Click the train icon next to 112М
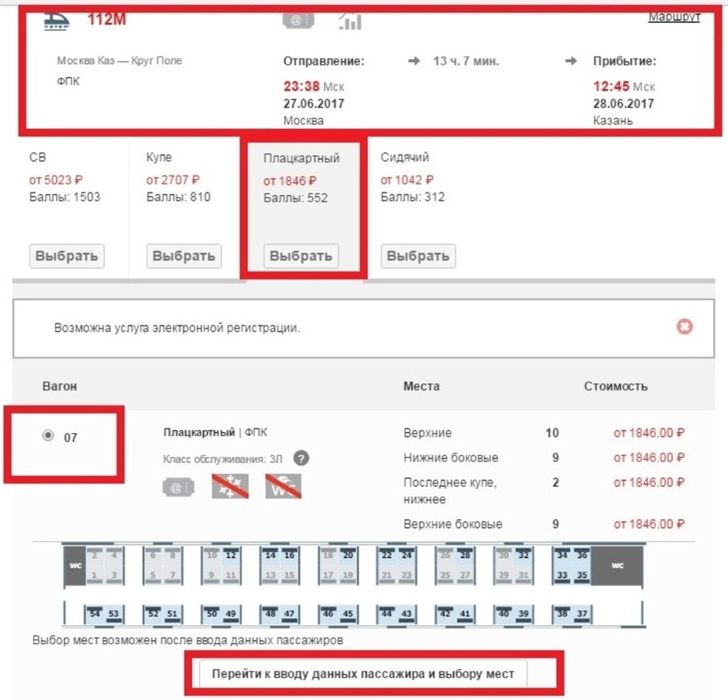The width and height of the screenshot is (728, 700). pyautogui.click(x=56, y=21)
